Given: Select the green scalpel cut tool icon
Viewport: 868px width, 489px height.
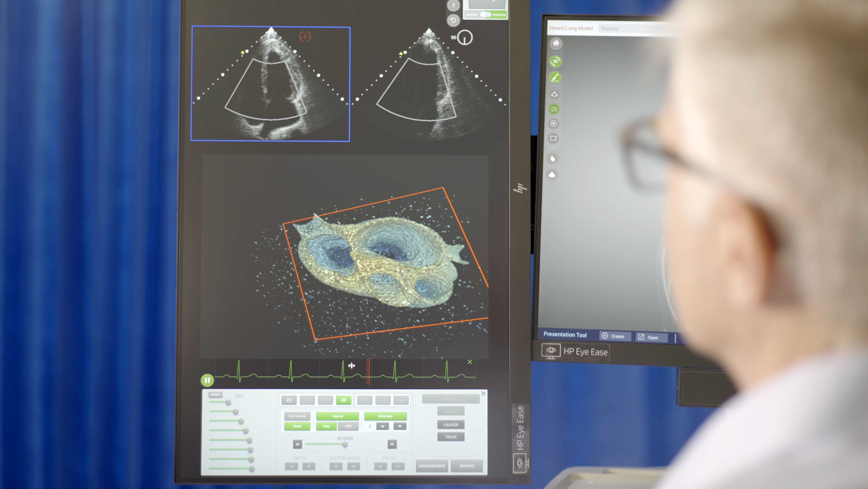Looking at the screenshot, I should [x=555, y=77].
